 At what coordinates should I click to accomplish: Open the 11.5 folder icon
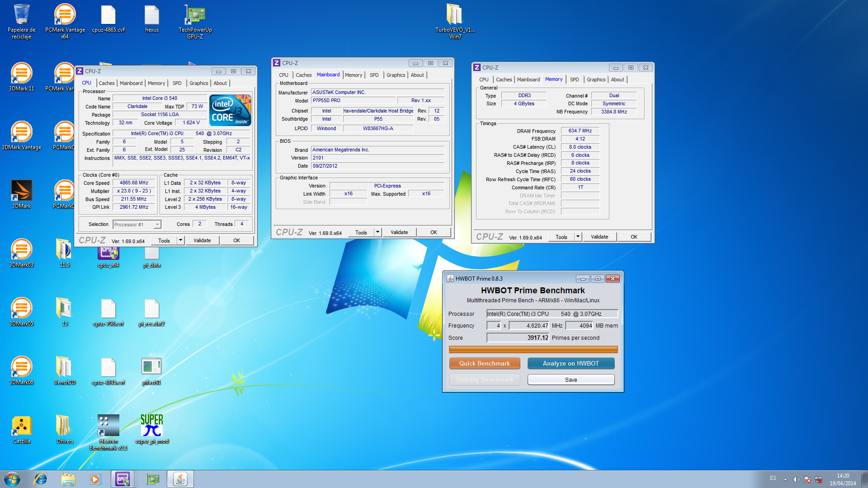click(65, 253)
